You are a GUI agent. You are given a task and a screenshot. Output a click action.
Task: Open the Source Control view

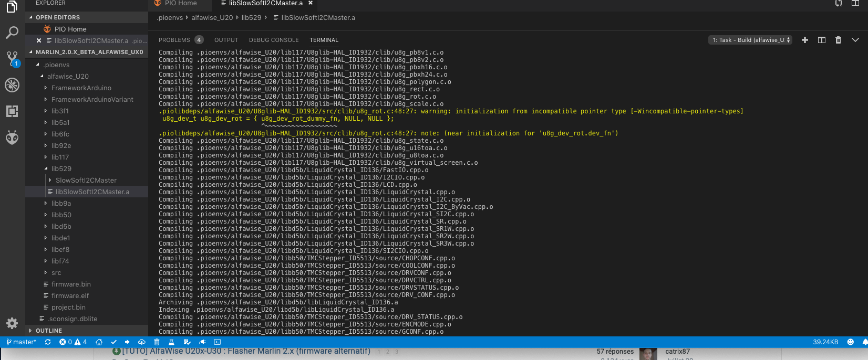pyautogui.click(x=12, y=58)
